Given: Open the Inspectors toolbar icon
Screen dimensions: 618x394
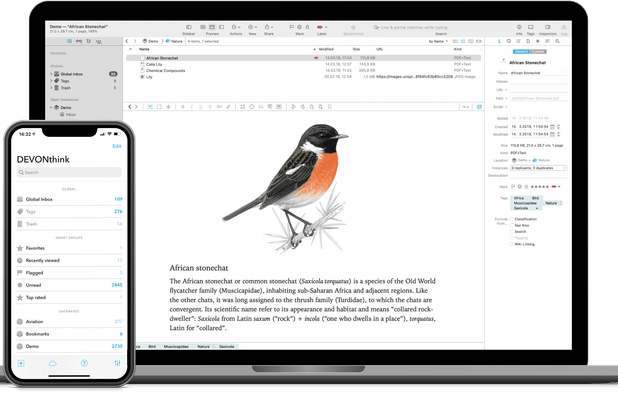Looking at the screenshot, I should (x=547, y=27).
